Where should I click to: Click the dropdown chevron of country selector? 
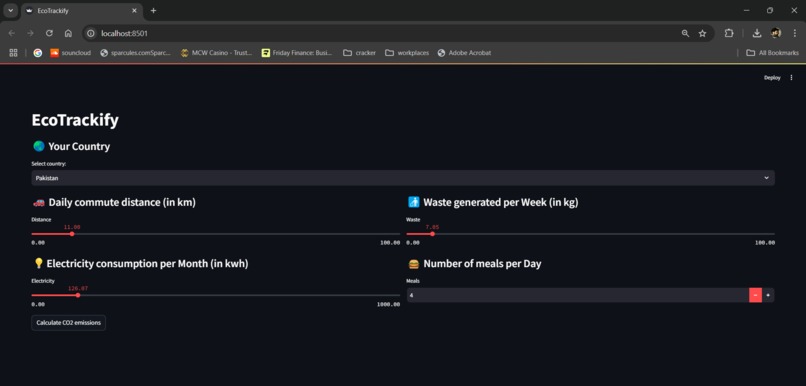(x=766, y=178)
